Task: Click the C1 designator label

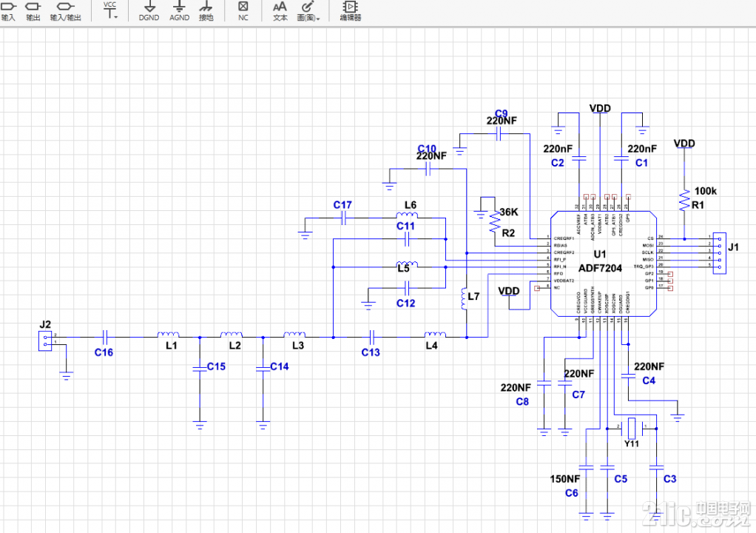Action: click(641, 163)
